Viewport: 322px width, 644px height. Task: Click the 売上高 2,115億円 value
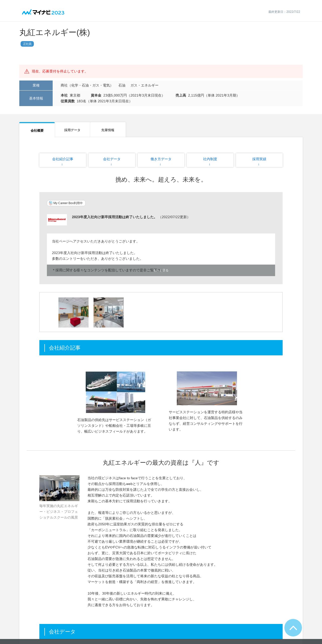coord(207,95)
